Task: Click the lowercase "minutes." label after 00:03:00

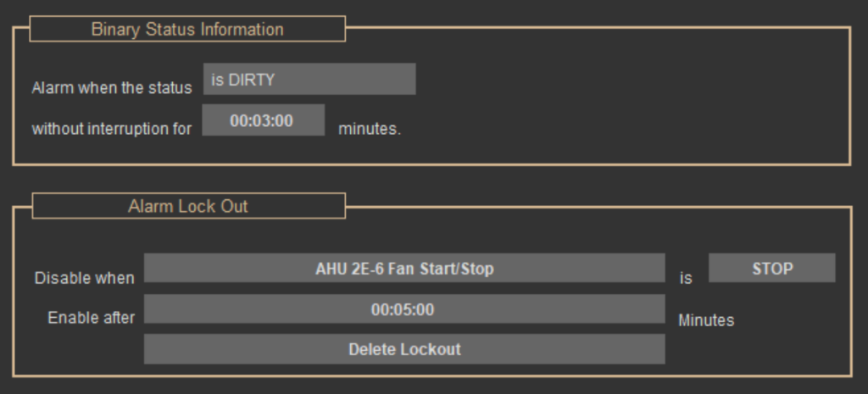Action: (370, 130)
